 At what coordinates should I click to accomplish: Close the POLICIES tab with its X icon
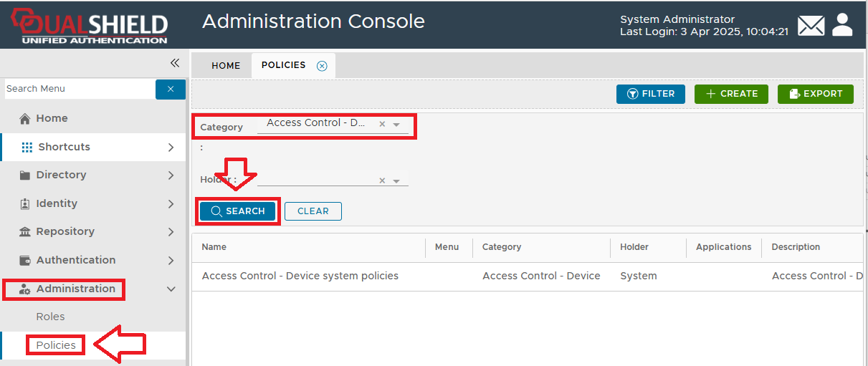(322, 66)
